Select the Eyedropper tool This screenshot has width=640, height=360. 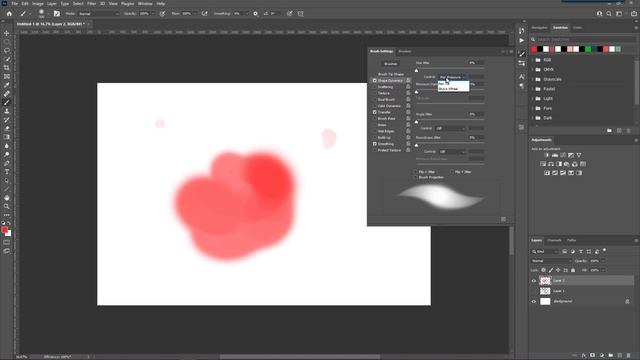click(7, 85)
